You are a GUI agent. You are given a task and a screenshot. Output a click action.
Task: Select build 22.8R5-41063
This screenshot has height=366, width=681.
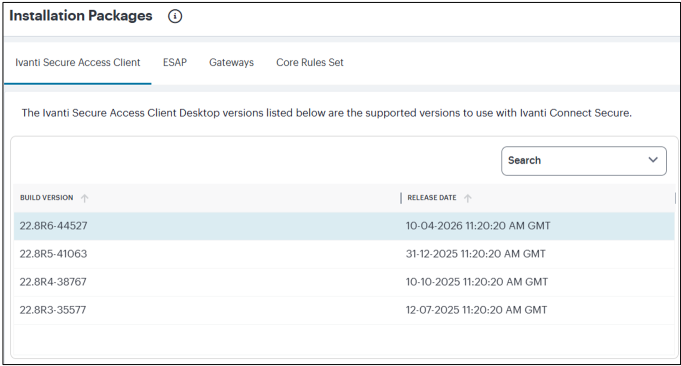[x=53, y=254]
